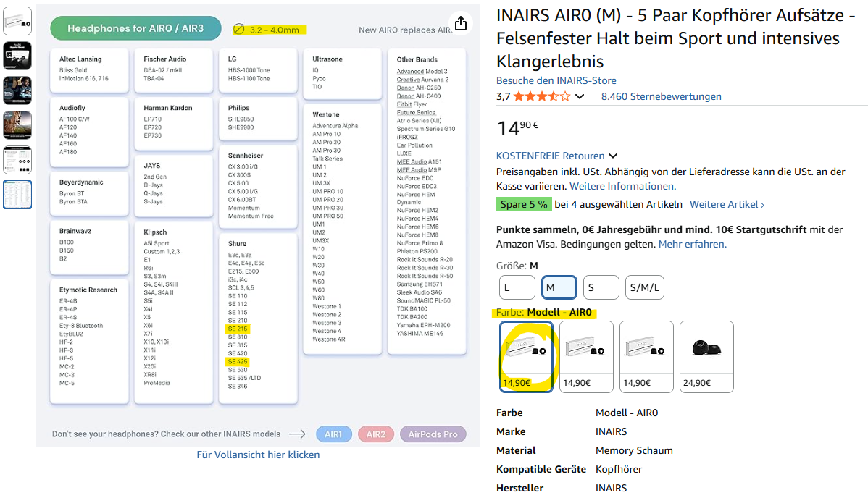Click Für Vollansicht hier klicken link
The height and width of the screenshot is (498, 868).
[x=258, y=455]
